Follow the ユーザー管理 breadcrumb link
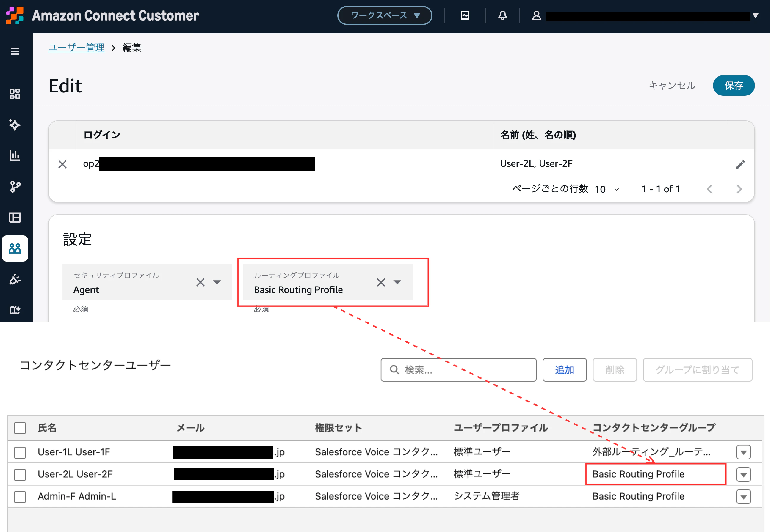The image size is (771, 532). click(x=76, y=48)
